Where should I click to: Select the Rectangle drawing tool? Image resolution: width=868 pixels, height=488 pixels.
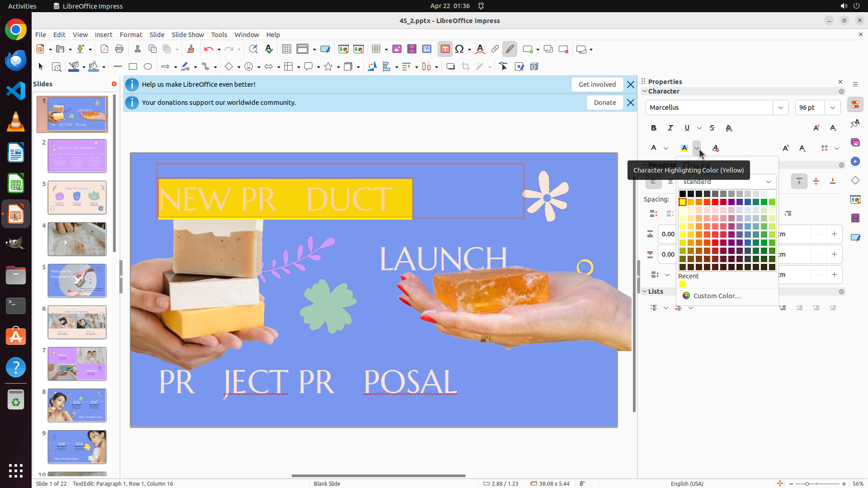click(133, 67)
